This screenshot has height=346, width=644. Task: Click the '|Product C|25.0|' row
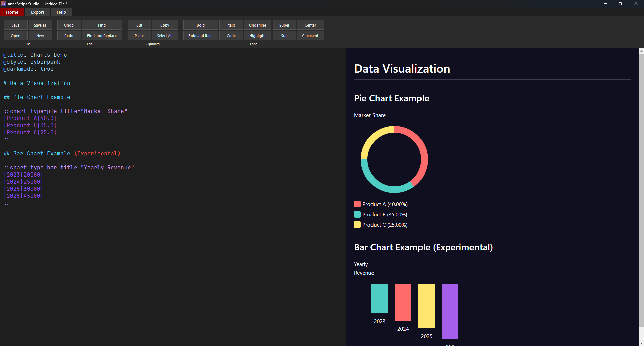pos(30,132)
